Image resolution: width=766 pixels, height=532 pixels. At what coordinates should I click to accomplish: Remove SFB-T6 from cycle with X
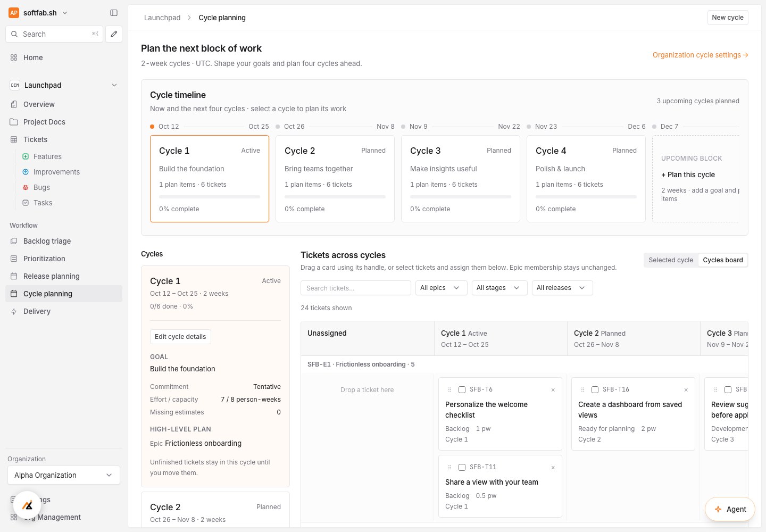pyautogui.click(x=553, y=390)
